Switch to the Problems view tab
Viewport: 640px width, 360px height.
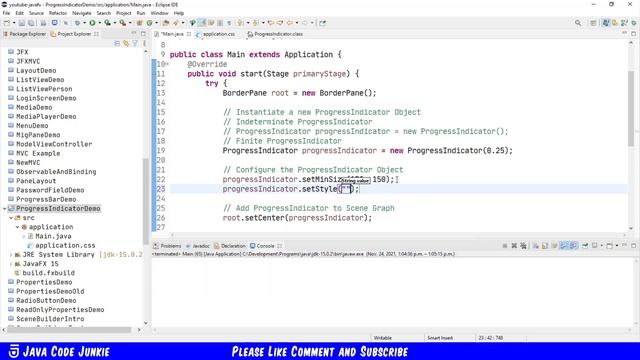[167, 246]
